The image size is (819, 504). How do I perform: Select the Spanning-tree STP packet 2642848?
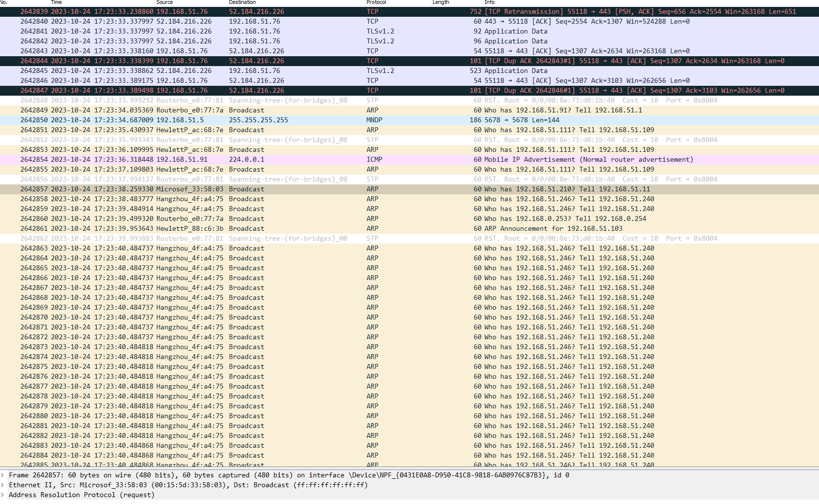pos(197,100)
